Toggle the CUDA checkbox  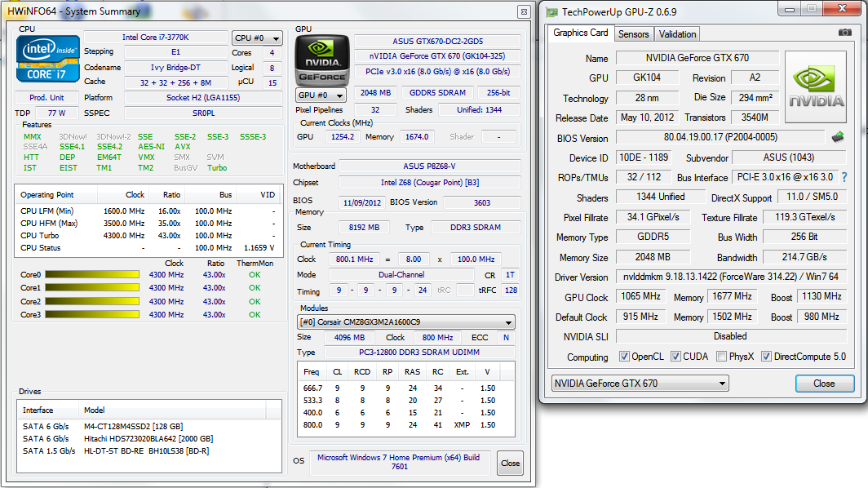pos(675,357)
